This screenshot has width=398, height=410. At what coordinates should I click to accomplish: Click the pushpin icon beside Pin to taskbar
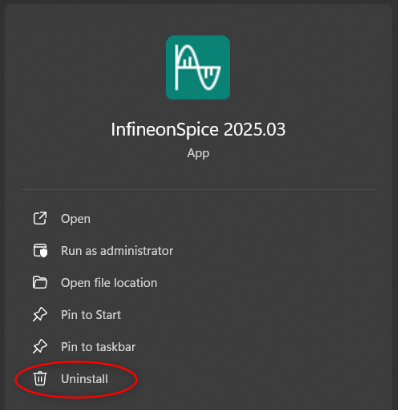[40, 347]
